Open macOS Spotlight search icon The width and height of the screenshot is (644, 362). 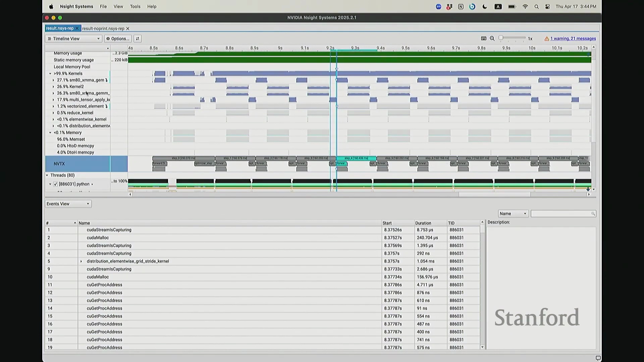tap(536, 7)
